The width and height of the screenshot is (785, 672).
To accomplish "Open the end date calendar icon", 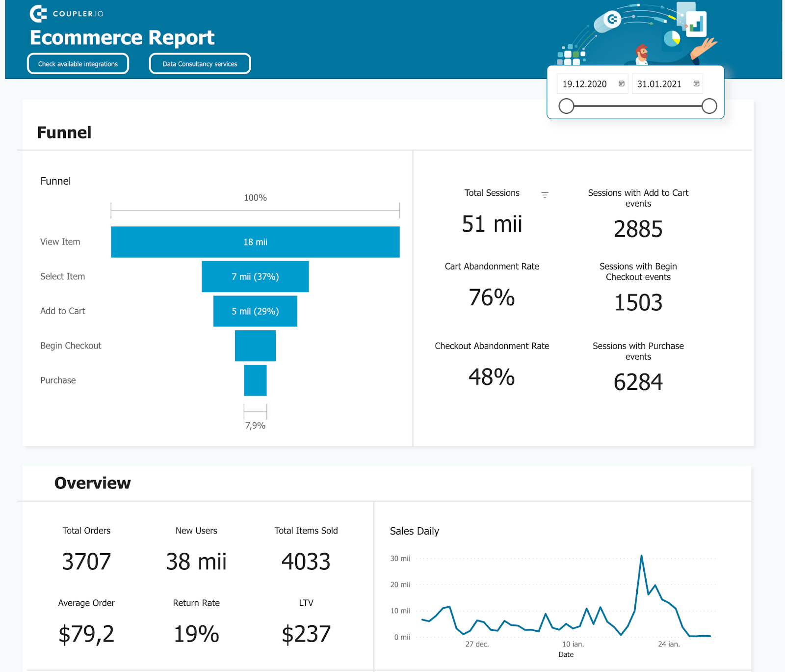I will click(x=696, y=83).
